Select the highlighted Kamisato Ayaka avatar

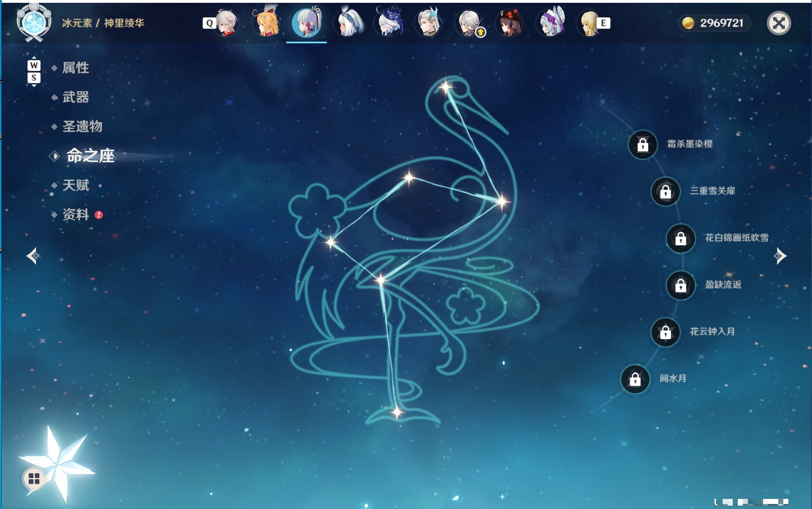[x=306, y=22]
